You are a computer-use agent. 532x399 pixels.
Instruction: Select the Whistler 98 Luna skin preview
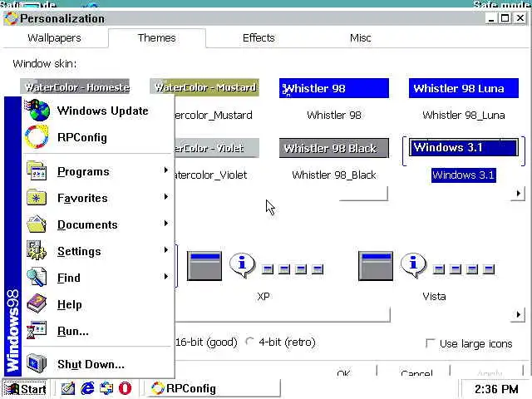tap(464, 88)
